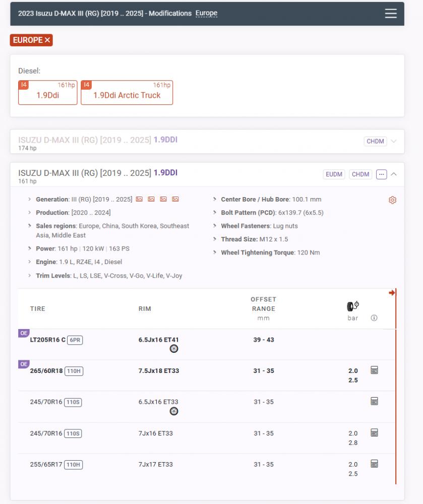423x504 pixels.
Task: Open the hamburger menu in header
Action: 391,14
